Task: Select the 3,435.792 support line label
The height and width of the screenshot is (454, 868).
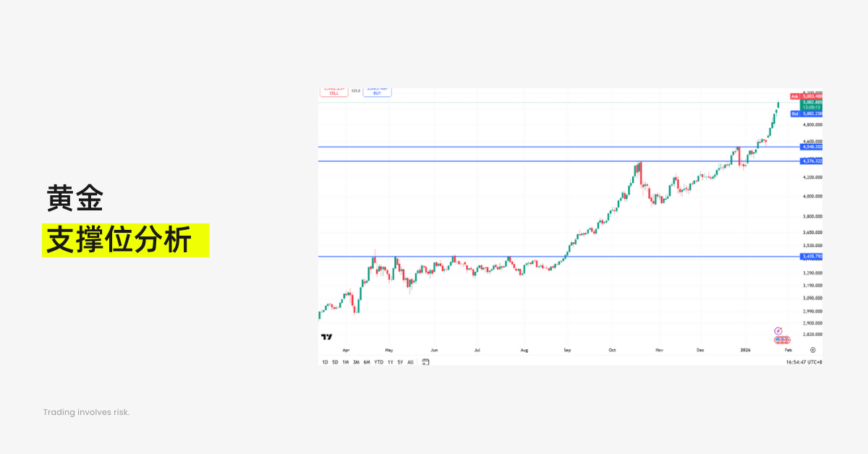Action: point(811,257)
